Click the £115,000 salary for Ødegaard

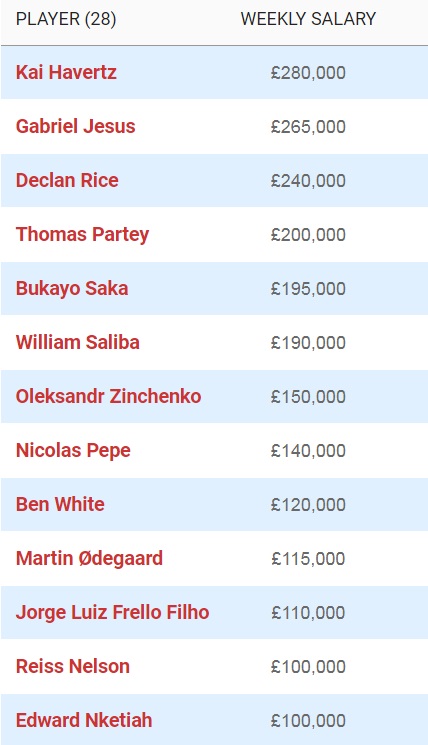(x=308, y=559)
